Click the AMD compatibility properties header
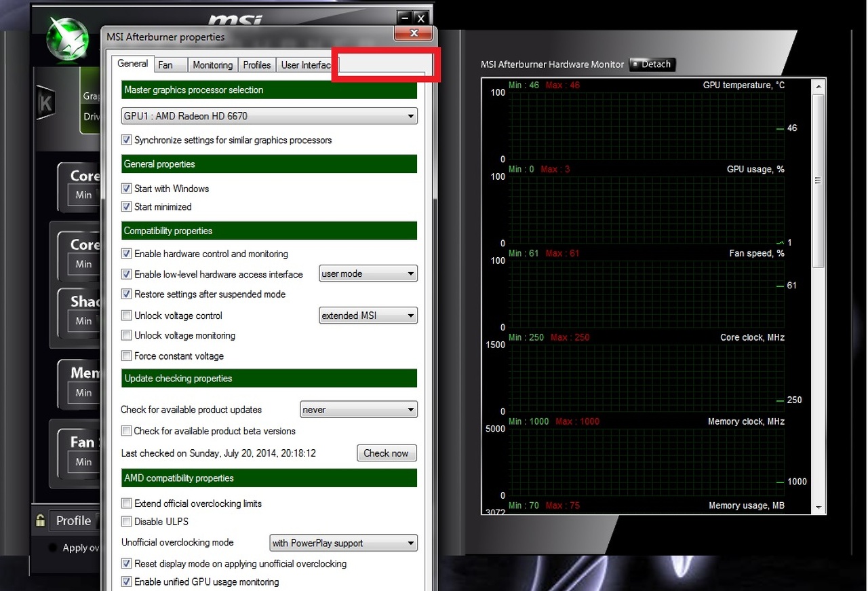Screen dimensions: 868x591 [269, 478]
